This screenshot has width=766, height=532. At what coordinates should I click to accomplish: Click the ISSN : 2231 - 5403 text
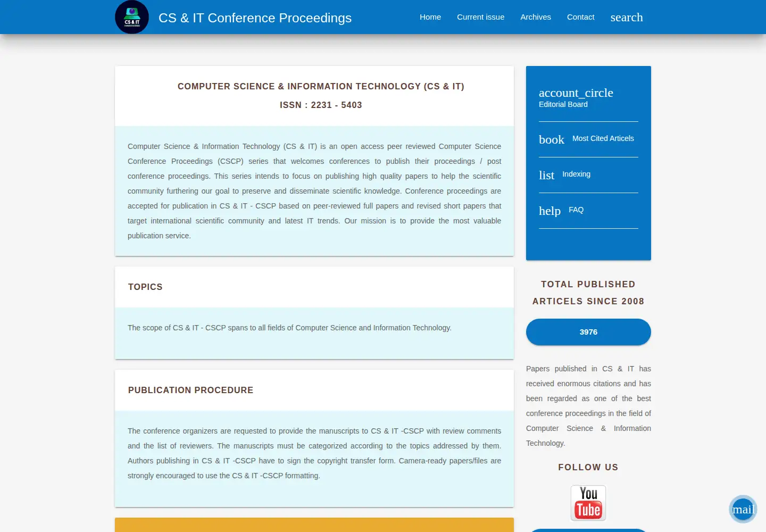point(321,105)
